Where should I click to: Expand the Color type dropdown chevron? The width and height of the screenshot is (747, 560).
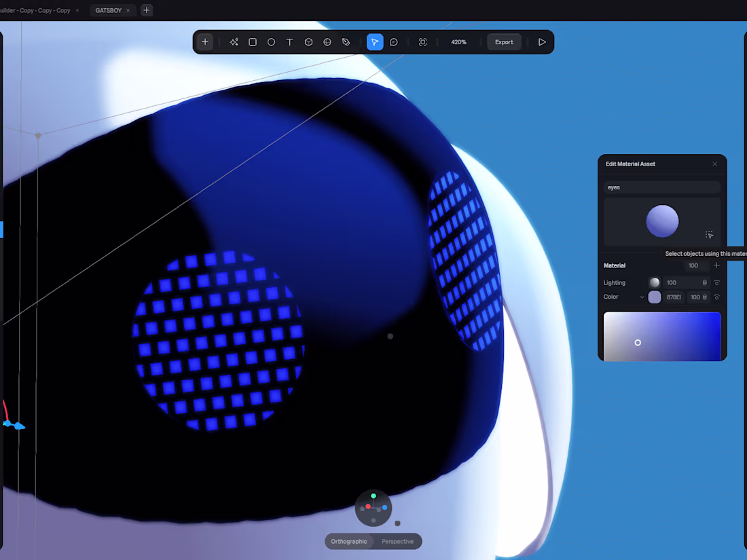pos(642,297)
